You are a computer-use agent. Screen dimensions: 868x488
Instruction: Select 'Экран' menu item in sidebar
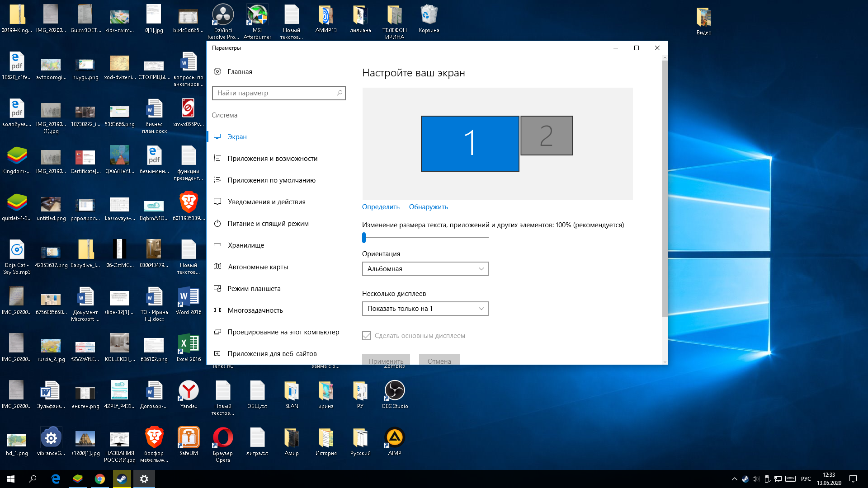pyautogui.click(x=236, y=136)
